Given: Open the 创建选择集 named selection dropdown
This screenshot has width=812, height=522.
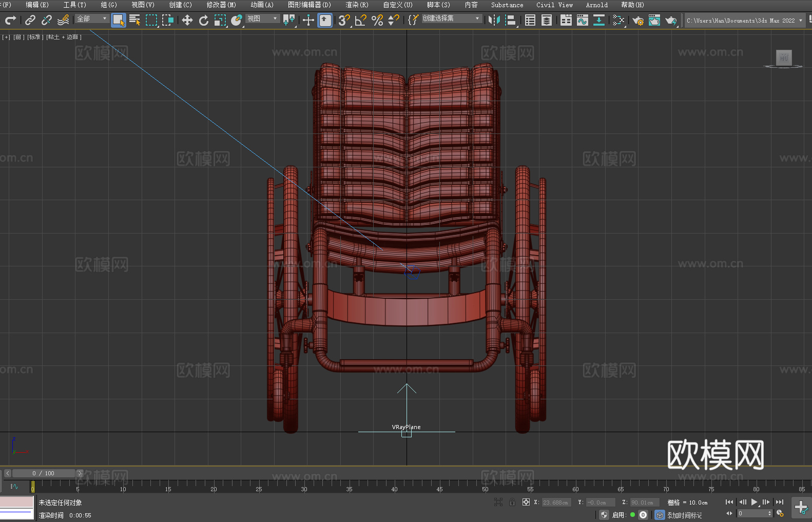Looking at the screenshot, I should (451, 18).
